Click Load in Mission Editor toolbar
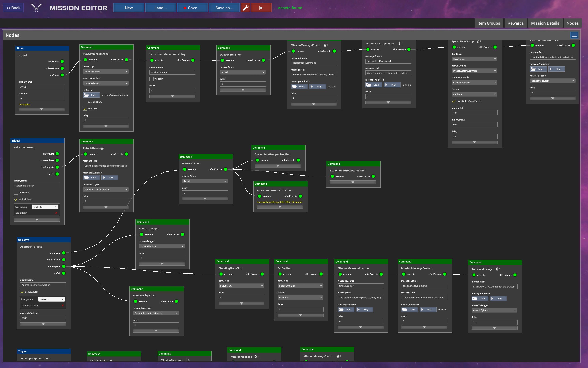 pos(160,8)
